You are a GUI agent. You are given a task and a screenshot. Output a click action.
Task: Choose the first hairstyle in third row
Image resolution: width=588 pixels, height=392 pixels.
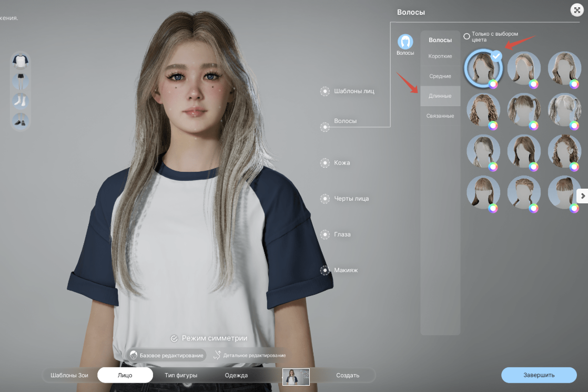tap(483, 151)
